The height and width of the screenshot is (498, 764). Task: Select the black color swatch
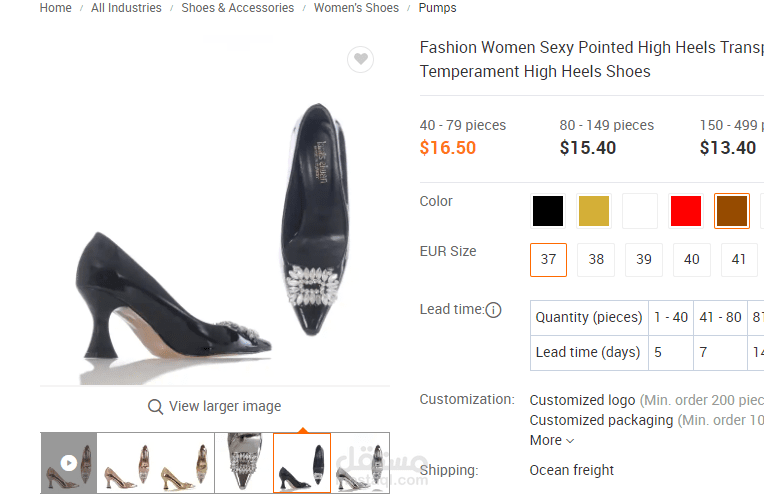pos(548,211)
